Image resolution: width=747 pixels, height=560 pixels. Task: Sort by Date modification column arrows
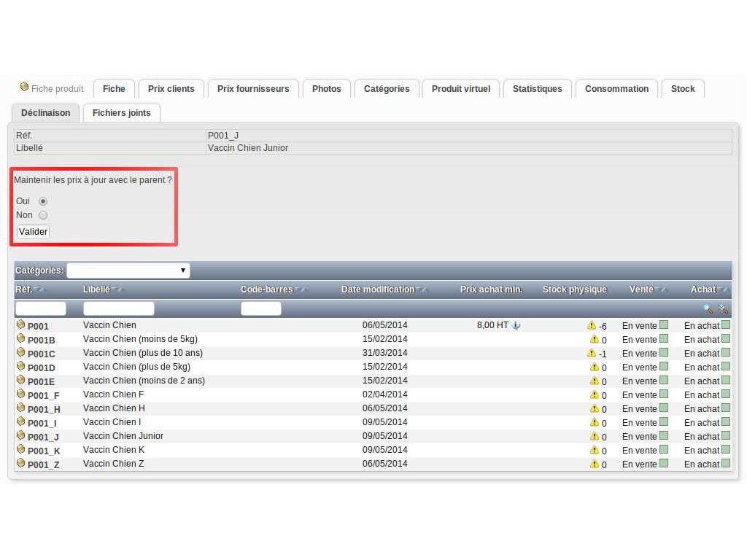(422, 290)
